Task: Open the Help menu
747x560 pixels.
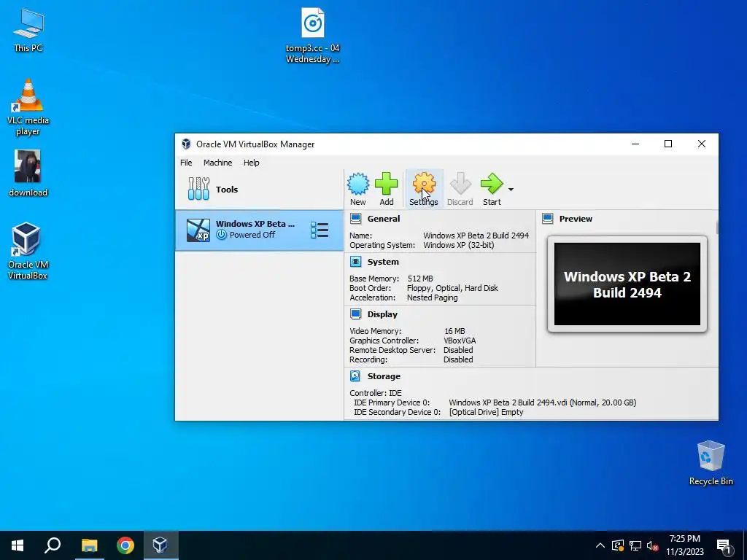Action: click(252, 163)
